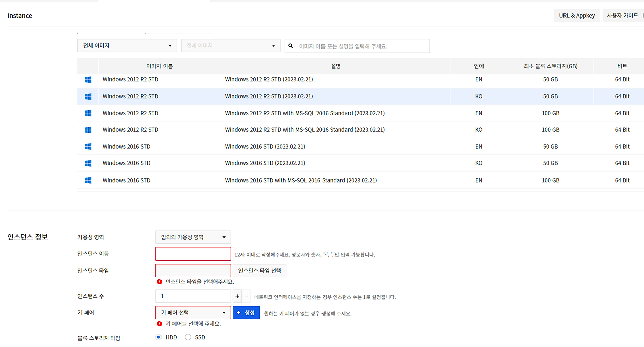This screenshot has height=347, width=644.
Task: Select Windows 2012 R2 STD with MS-SQL 2016 KO description
Action: tap(305, 130)
